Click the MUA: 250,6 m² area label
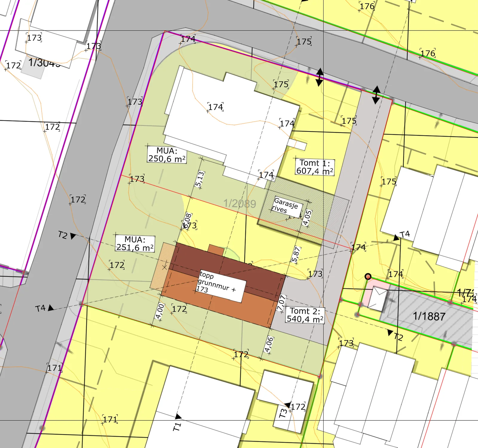This screenshot has width=478, height=448. pyautogui.click(x=167, y=155)
